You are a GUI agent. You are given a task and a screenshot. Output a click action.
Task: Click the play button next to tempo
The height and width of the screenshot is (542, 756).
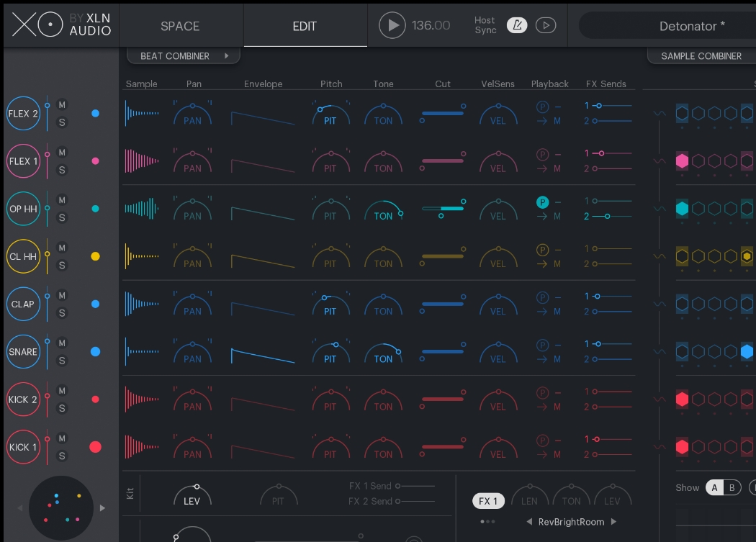(392, 25)
